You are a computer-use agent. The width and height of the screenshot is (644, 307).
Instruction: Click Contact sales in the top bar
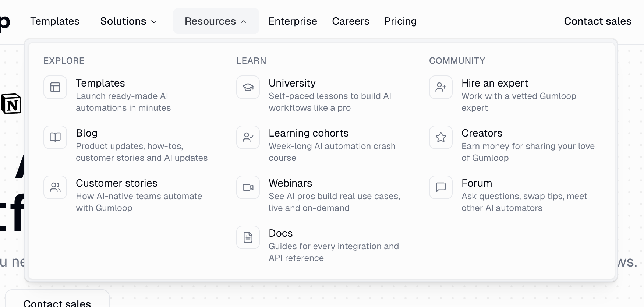(x=597, y=21)
